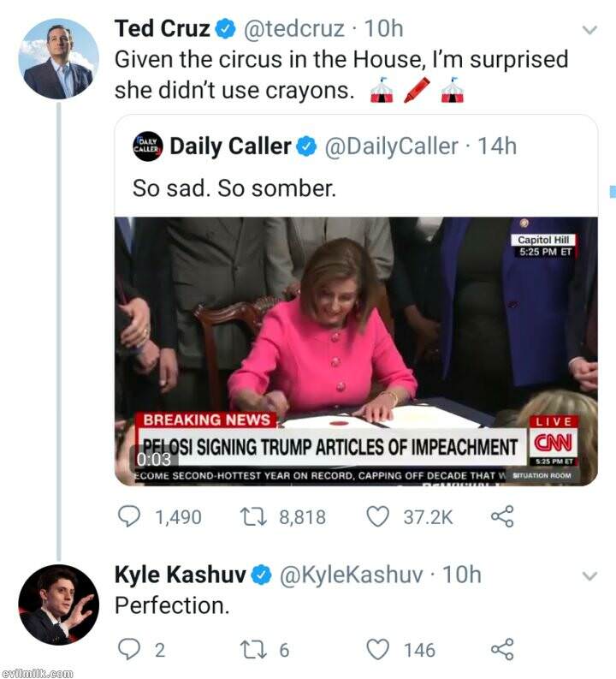Expand Kyle Kashuv tweet options chevron
The width and height of the screenshot is (616, 679).
(x=589, y=576)
